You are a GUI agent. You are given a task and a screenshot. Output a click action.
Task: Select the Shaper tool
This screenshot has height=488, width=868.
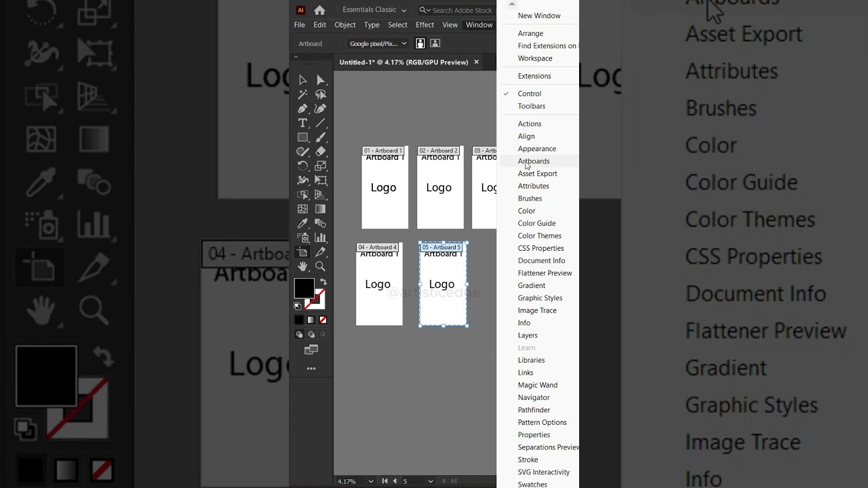[x=302, y=151]
